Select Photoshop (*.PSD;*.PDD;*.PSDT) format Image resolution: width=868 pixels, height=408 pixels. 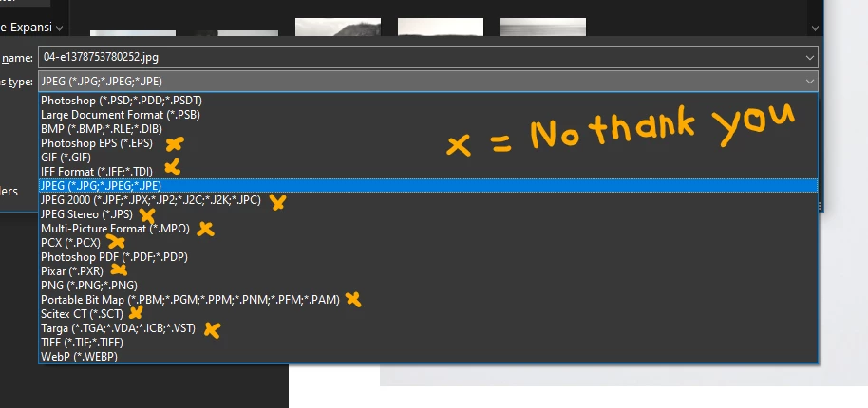(x=428, y=100)
